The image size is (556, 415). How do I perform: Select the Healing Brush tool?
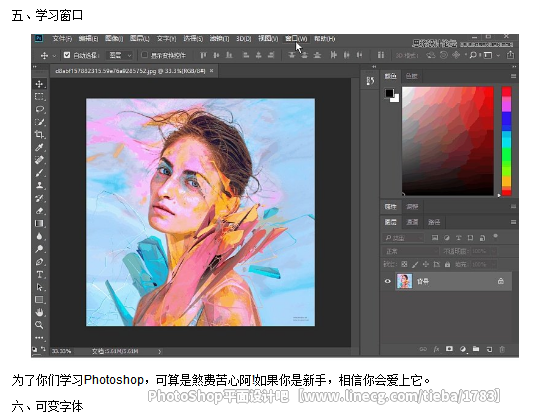(39, 160)
